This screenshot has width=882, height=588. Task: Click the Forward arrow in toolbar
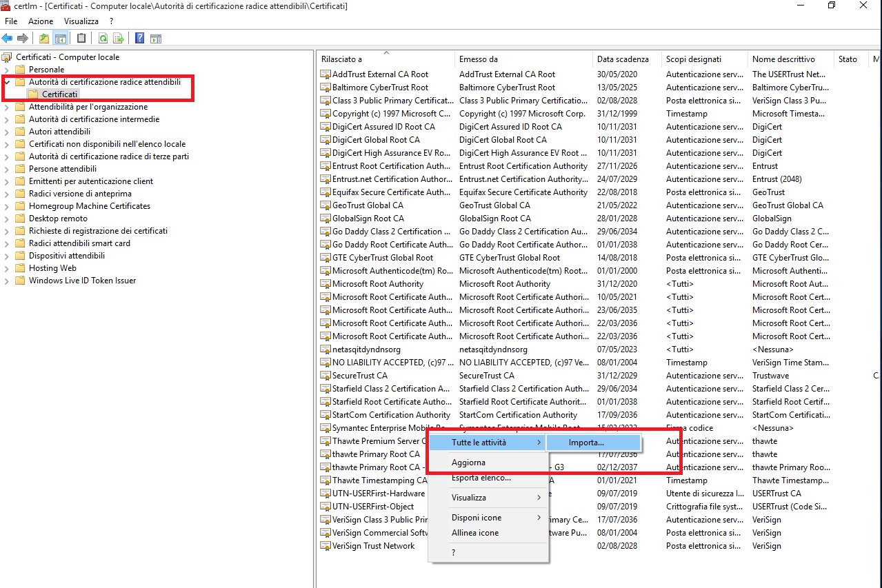pyautogui.click(x=23, y=39)
